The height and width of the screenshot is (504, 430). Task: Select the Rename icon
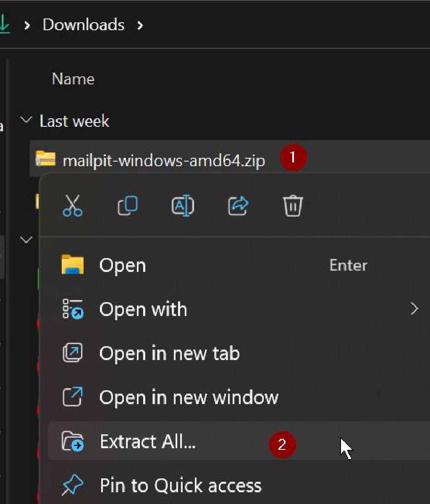click(x=182, y=205)
